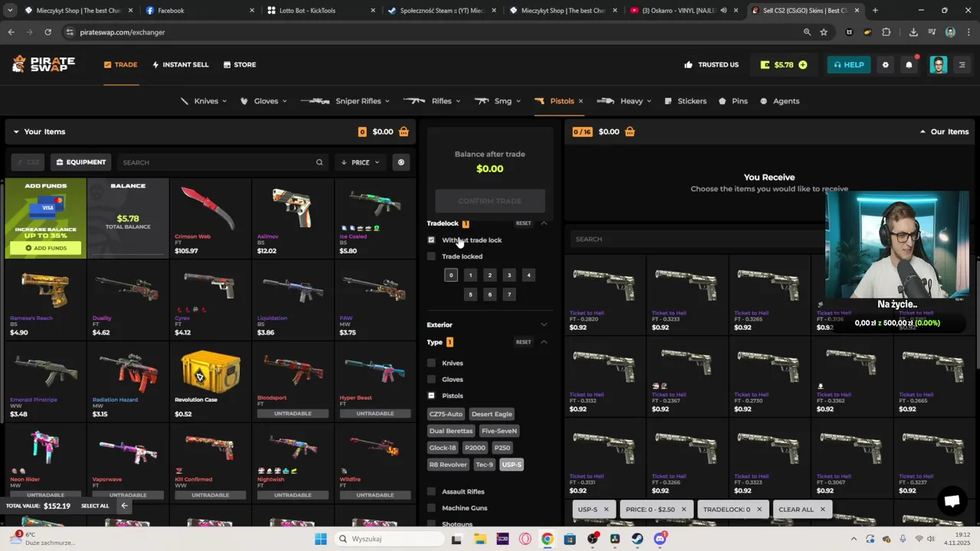Click Clear All filters button
This screenshot has width=980, height=551.
pos(802,509)
